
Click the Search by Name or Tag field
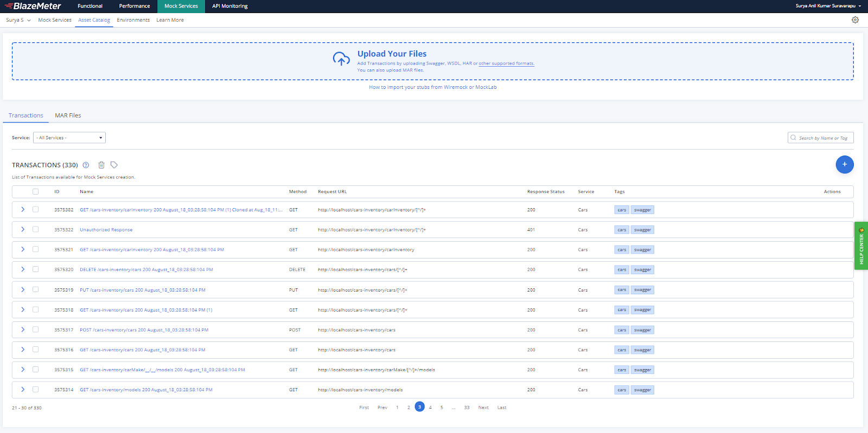pyautogui.click(x=821, y=138)
